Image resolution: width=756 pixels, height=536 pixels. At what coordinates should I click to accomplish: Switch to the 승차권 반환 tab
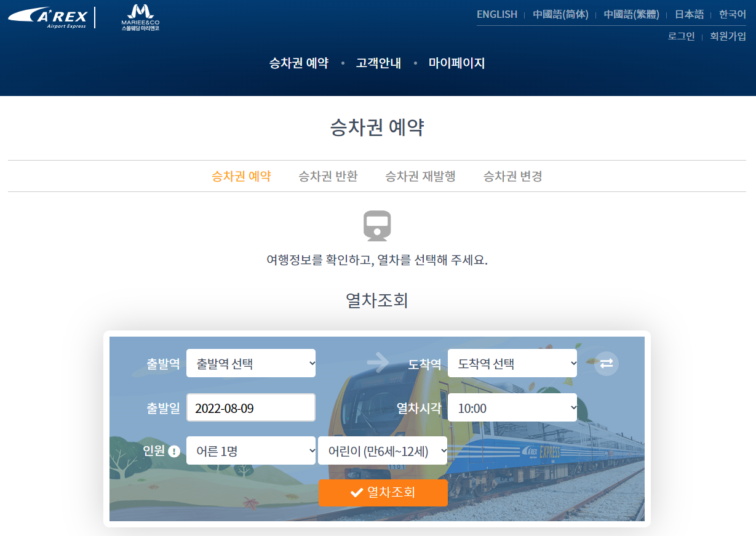[328, 176]
